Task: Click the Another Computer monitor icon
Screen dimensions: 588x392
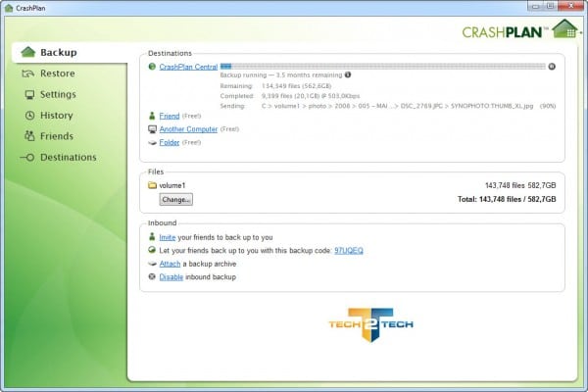Action: [x=152, y=128]
